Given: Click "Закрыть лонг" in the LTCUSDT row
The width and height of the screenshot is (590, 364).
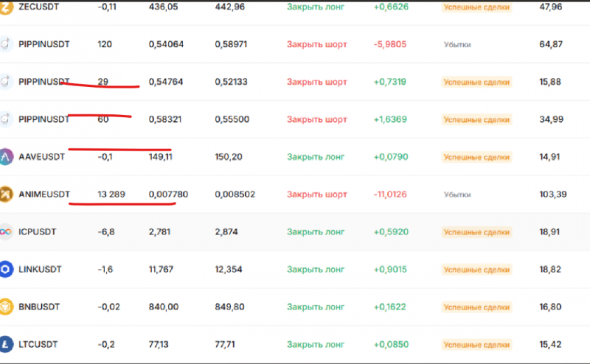Looking at the screenshot, I should point(316,344).
